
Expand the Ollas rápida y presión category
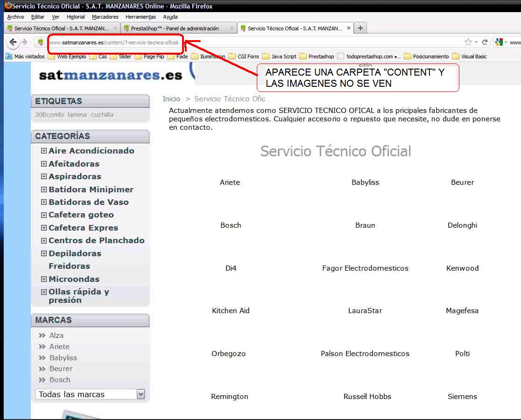click(x=43, y=292)
